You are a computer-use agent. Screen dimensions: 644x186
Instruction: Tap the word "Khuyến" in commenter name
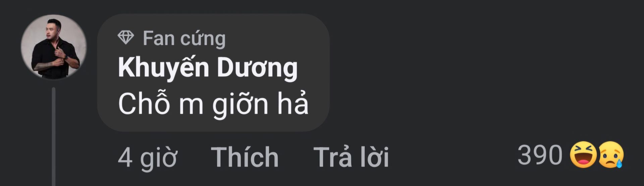coord(164,68)
